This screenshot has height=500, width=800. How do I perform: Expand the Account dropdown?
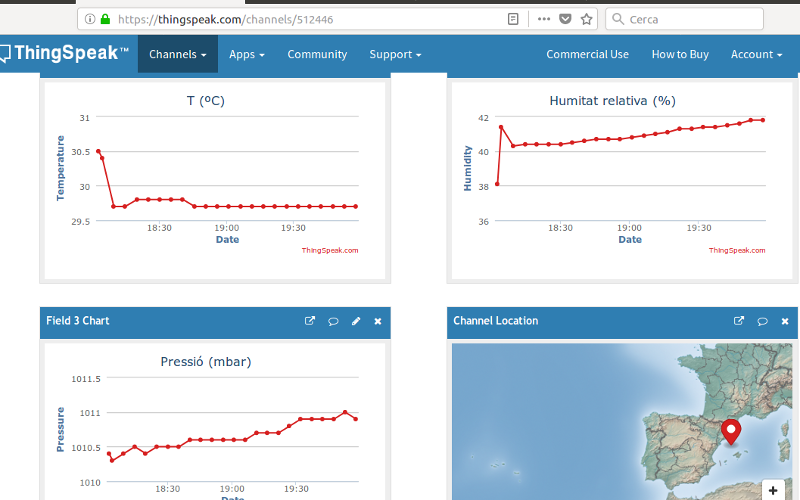(x=755, y=54)
